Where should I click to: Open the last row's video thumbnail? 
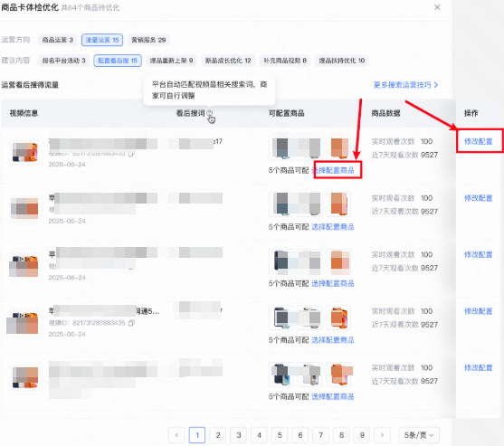click(25, 378)
